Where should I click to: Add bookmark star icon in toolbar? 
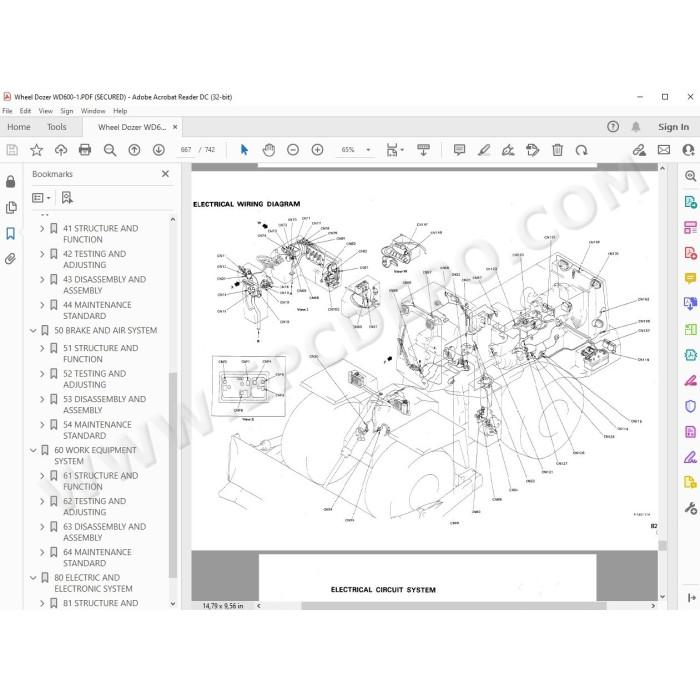[x=36, y=150]
